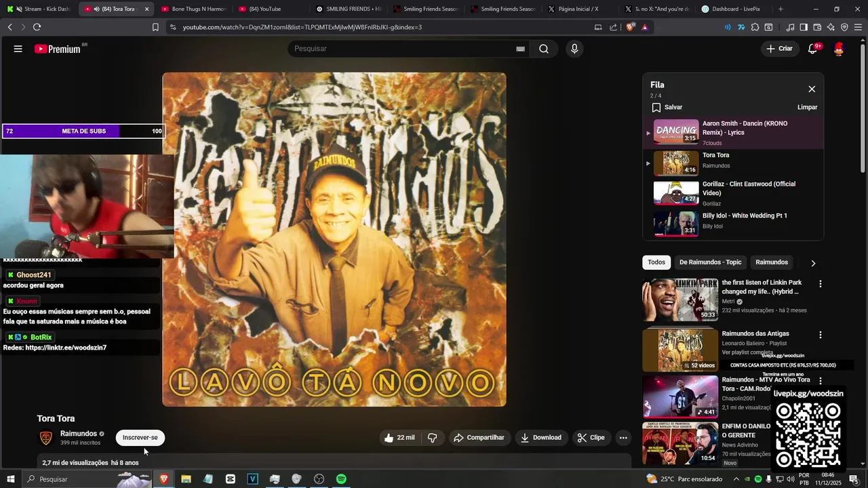Open the account avatar menu

point(839,49)
